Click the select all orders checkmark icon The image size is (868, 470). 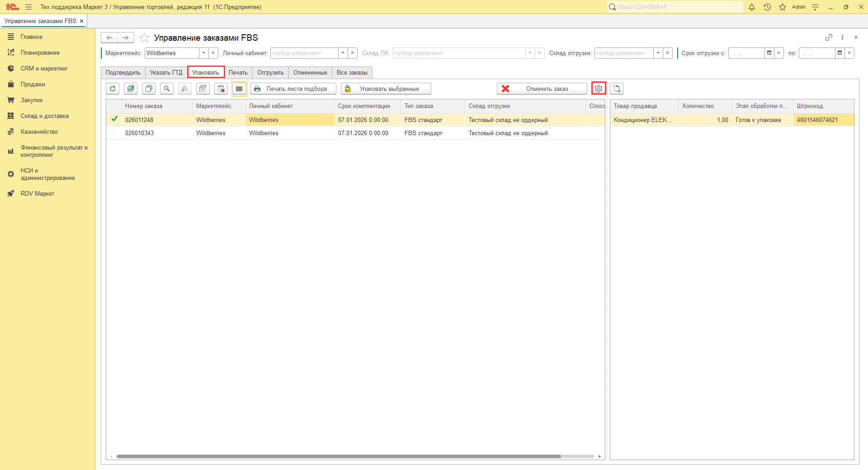click(131, 89)
